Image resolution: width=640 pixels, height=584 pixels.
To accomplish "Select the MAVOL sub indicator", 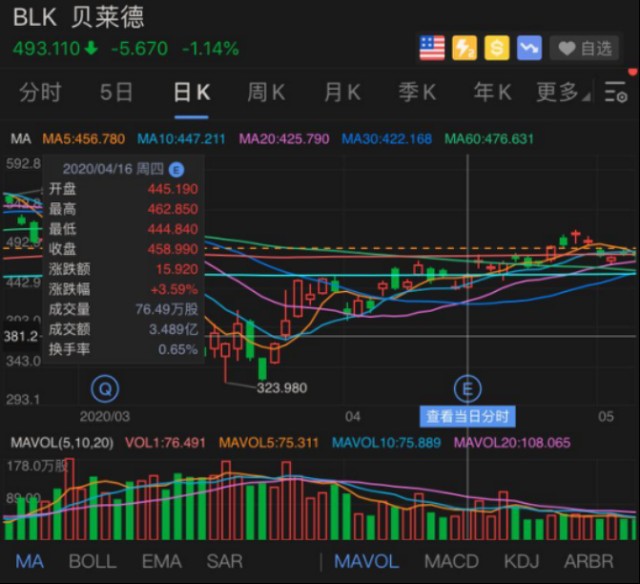I will 367,562.
